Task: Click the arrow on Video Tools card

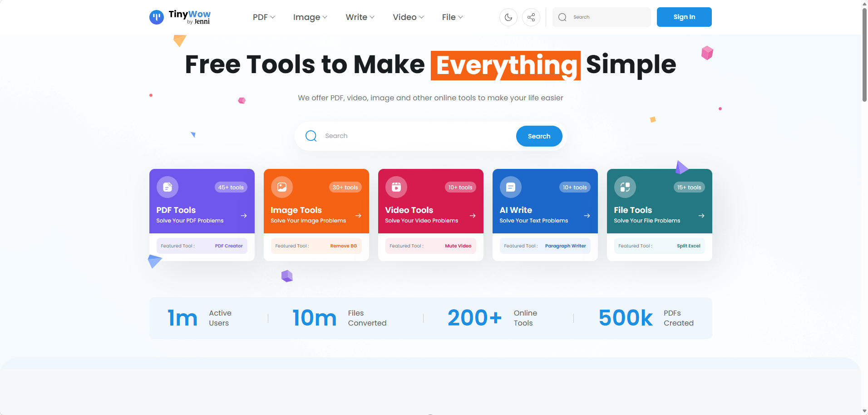Action: 473,216
